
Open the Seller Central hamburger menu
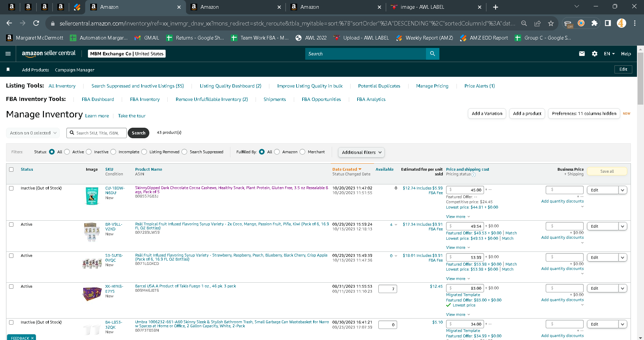click(x=8, y=54)
